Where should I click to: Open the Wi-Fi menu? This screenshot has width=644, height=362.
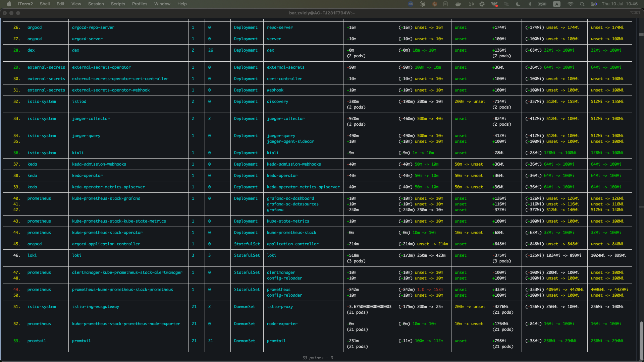(570, 4)
